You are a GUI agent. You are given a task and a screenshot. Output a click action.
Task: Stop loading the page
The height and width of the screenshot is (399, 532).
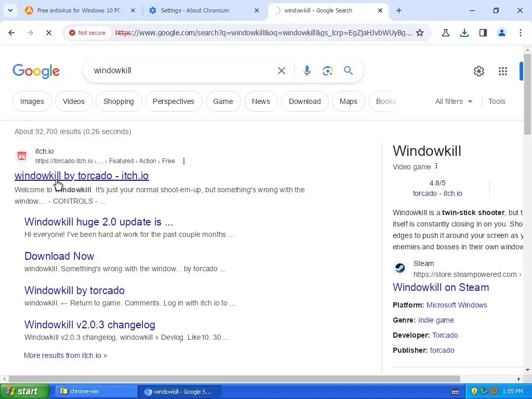(48, 33)
